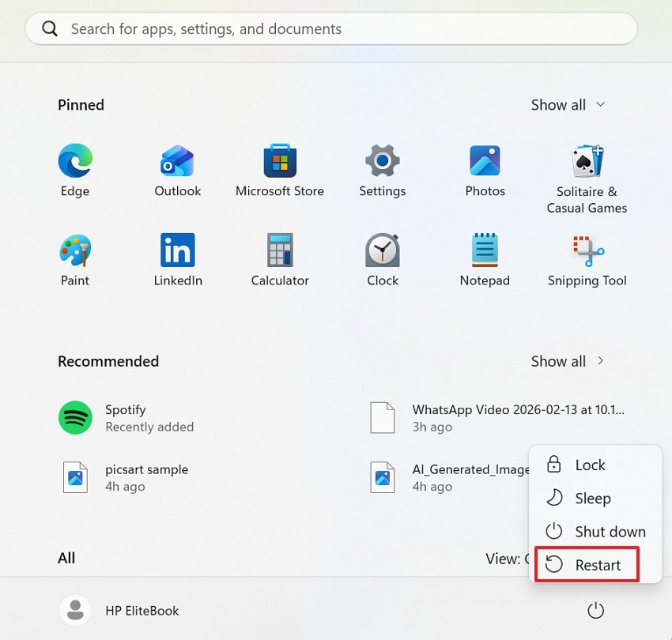This screenshot has height=640, width=672.
Task: Open Settings from the pinned section
Action: point(383,168)
